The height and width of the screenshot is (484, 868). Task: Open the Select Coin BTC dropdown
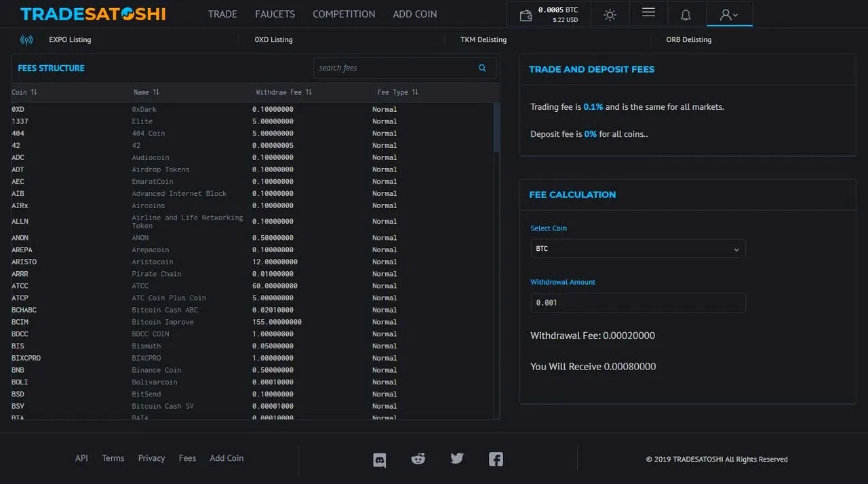[638, 249]
